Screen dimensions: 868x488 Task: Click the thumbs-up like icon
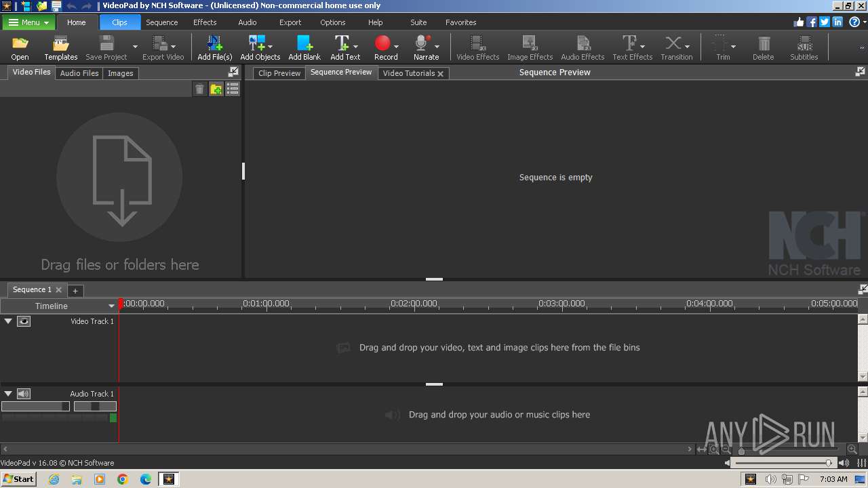click(799, 22)
